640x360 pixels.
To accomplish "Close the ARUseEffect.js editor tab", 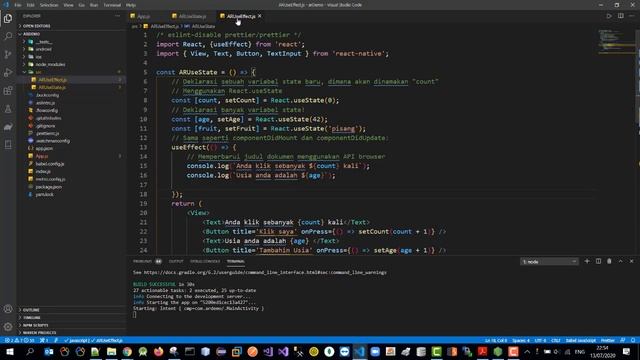I will point(260,16).
